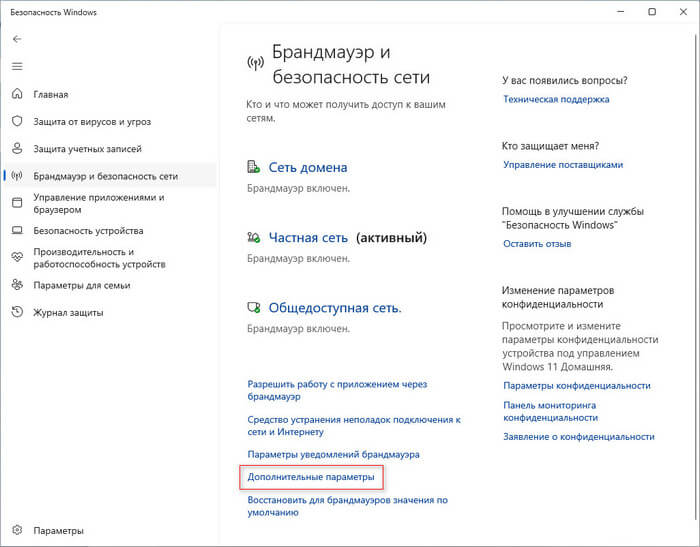Select the app and browser control icon
The width and height of the screenshot is (700, 547).
click(17, 204)
